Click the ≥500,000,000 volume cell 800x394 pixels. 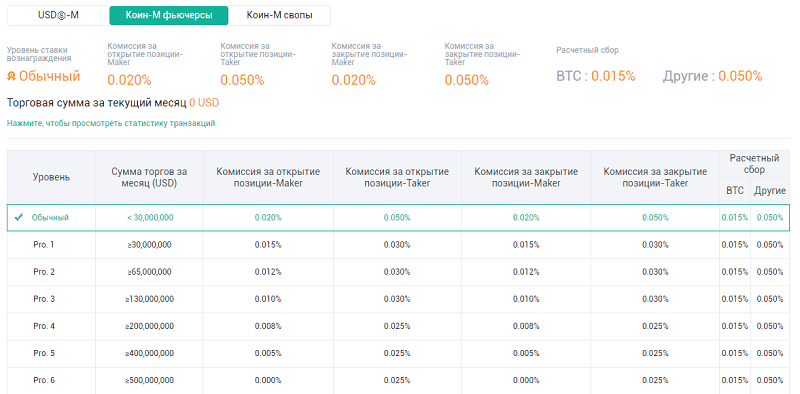click(149, 380)
